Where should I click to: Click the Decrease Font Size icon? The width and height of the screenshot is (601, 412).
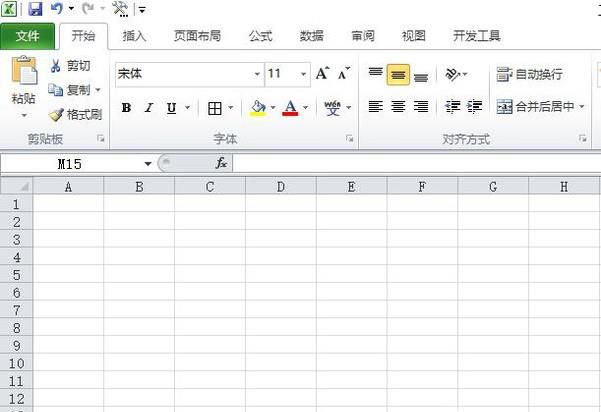click(343, 74)
